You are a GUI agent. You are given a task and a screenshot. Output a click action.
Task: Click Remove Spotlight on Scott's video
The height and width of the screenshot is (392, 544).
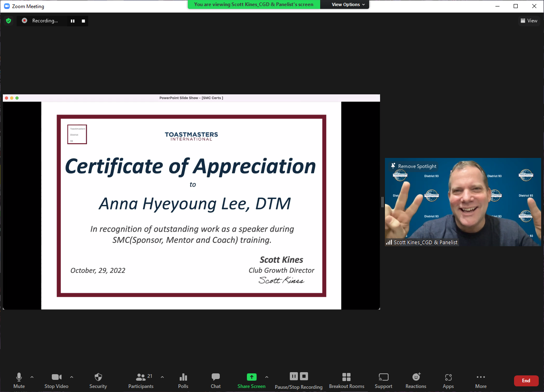[413, 166]
